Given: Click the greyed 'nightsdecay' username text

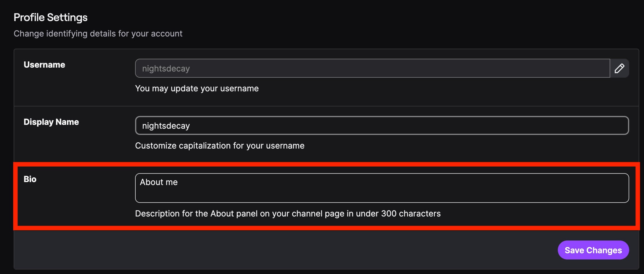Looking at the screenshot, I should pos(166,68).
